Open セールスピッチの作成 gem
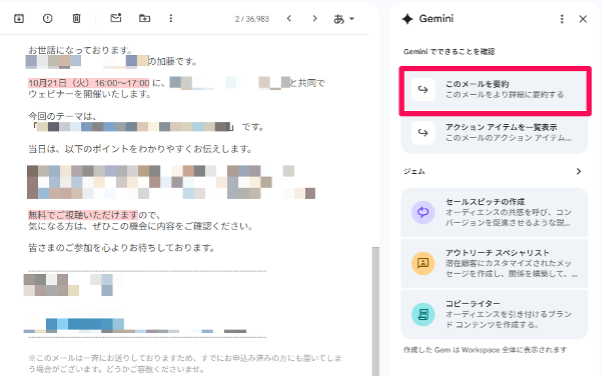 point(495,212)
